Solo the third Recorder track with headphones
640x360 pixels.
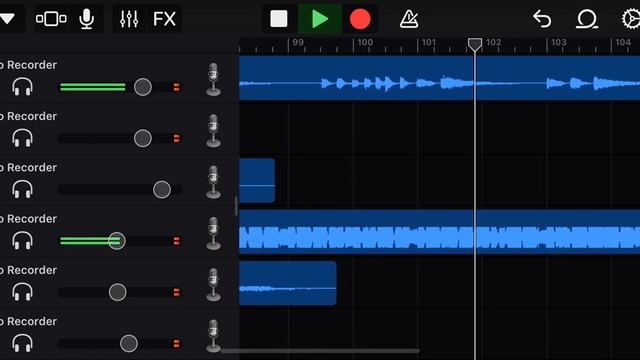click(x=22, y=189)
